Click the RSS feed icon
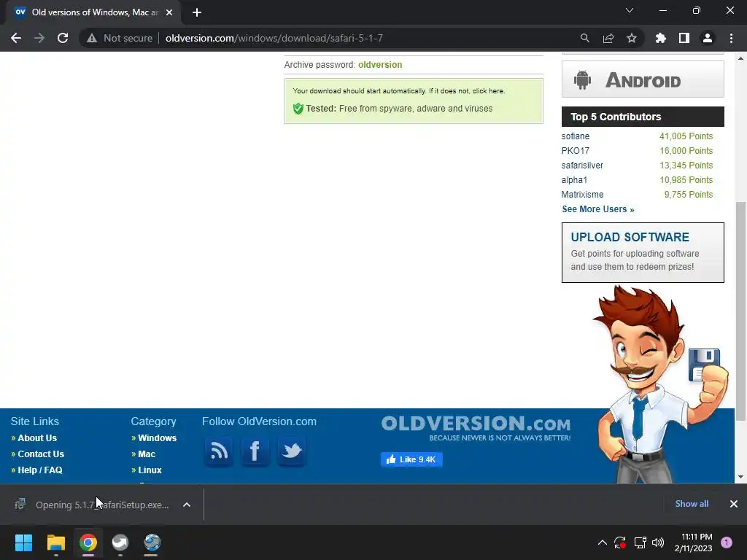 [x=219, y=451]
